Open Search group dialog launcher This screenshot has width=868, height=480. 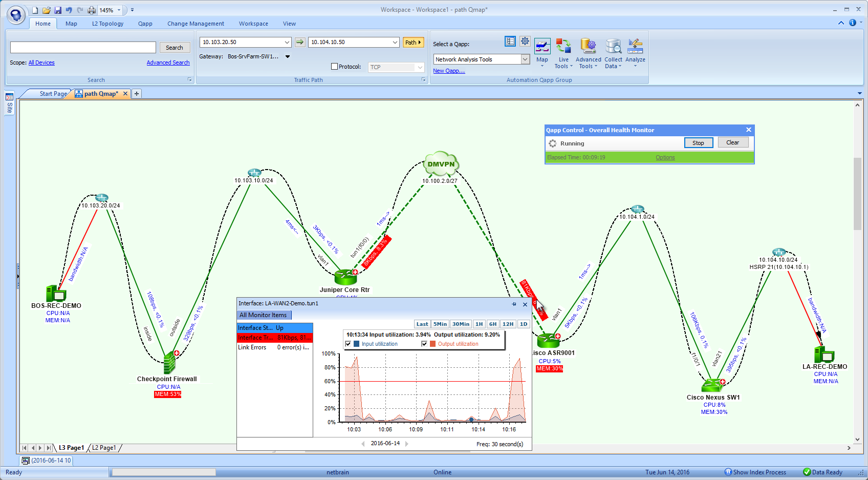tap(189, 80)
